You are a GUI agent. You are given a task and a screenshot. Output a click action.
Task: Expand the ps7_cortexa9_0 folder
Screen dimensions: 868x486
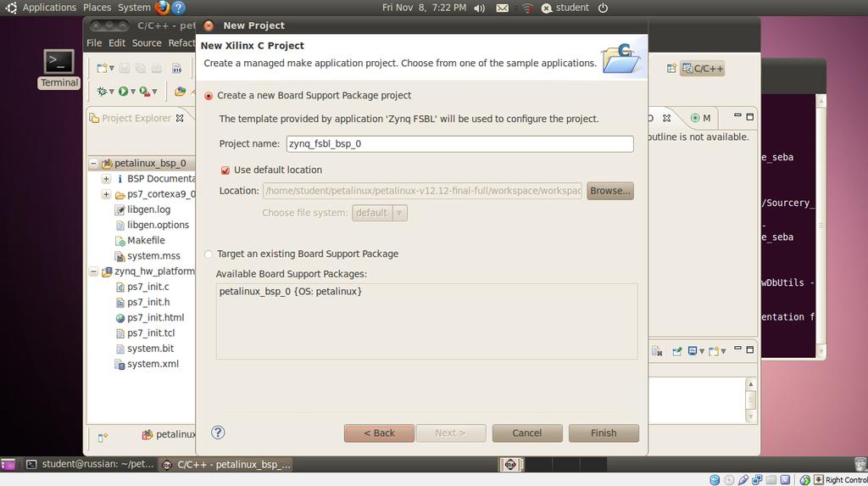(106, 194)
